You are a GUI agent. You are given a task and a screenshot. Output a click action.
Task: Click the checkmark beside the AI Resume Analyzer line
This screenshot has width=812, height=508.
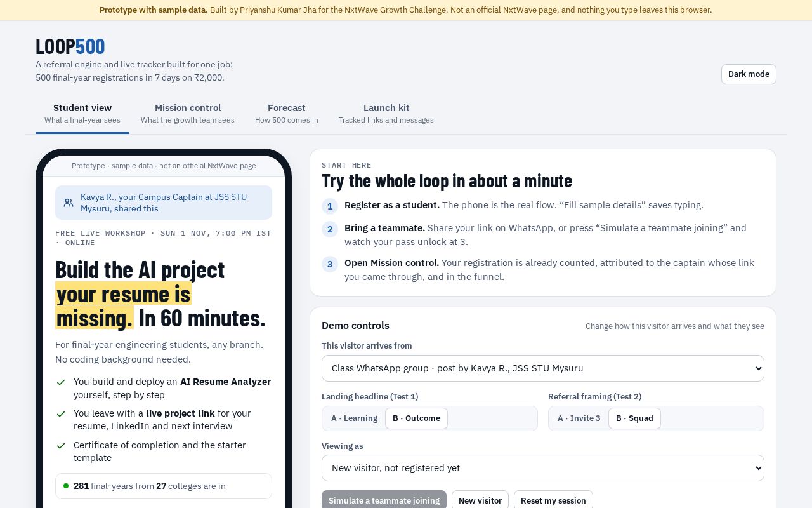tap(61, 382)
